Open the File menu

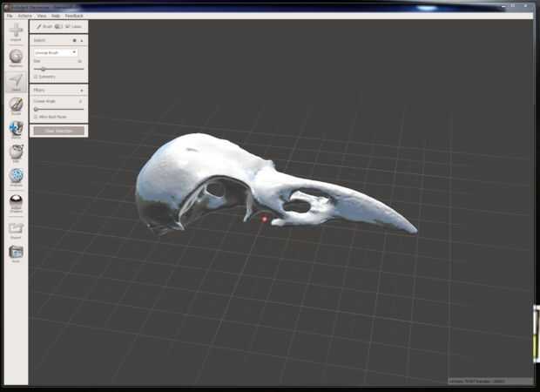click(x=10, y=16)
